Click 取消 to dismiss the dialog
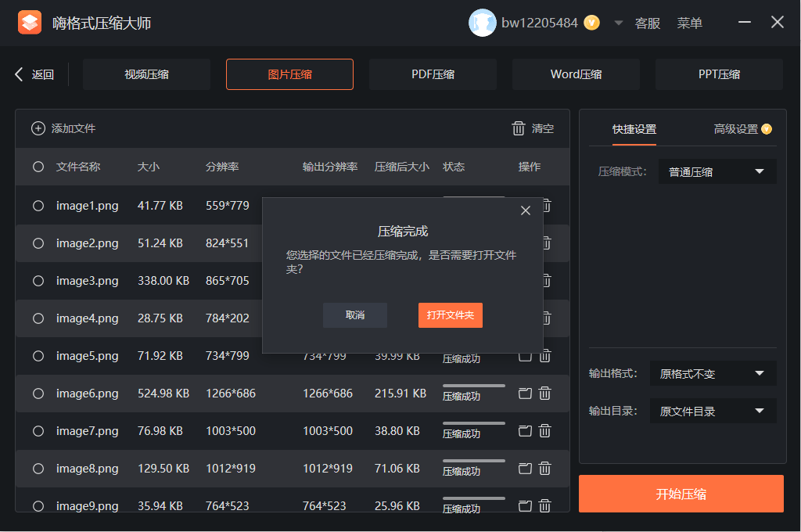 [x=354, y=315]
